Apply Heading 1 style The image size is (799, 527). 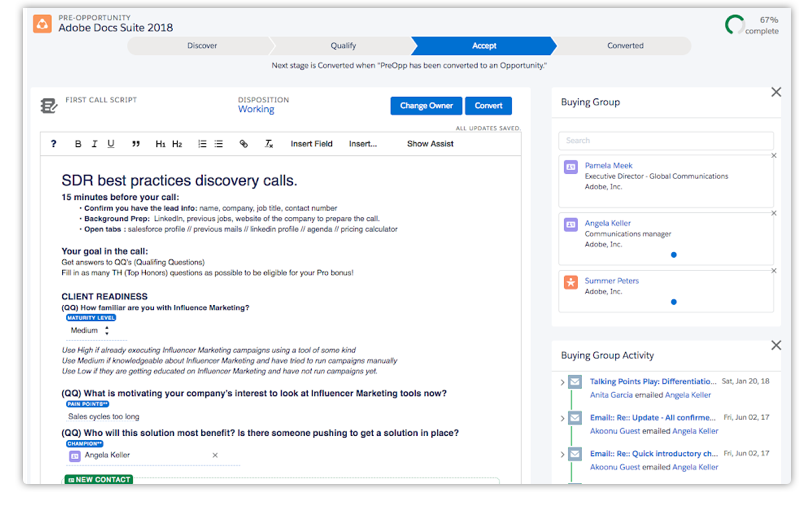click(x=160, y=144)
